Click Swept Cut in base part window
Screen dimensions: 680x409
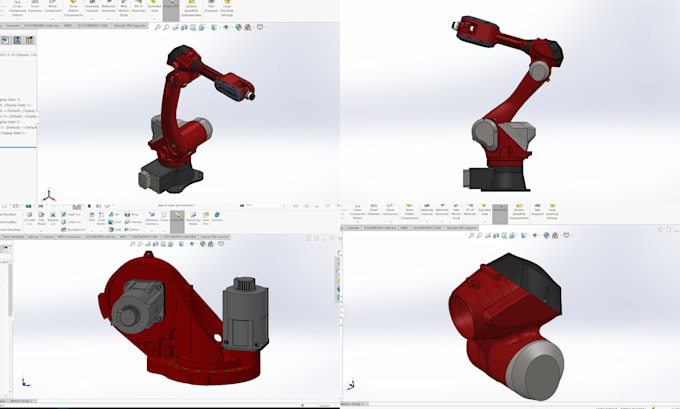coord(71,214)
